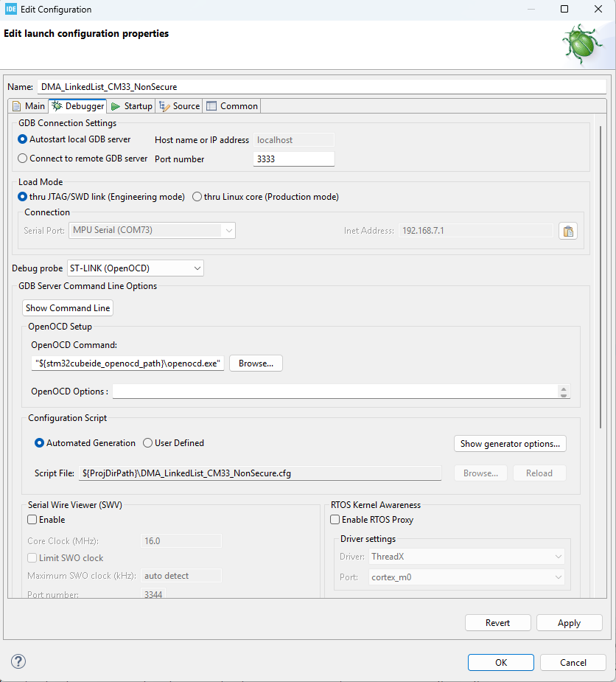The height and width of the screenshot is (682, 616).
Task: Cancel the configuration dialog
Action: pos(573,662)
